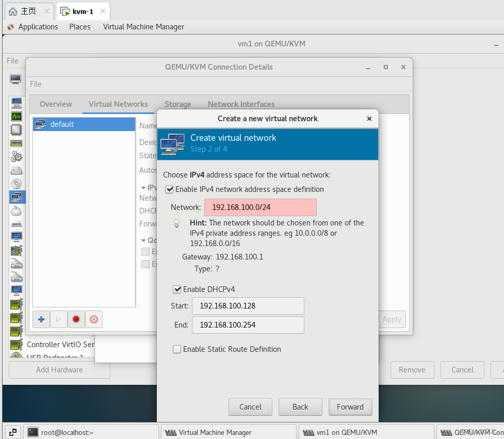The width and height of the screenshot is (504, 439).
Task: Select the Keyboard icon in hardware list
Action: [x=17, y=224]
